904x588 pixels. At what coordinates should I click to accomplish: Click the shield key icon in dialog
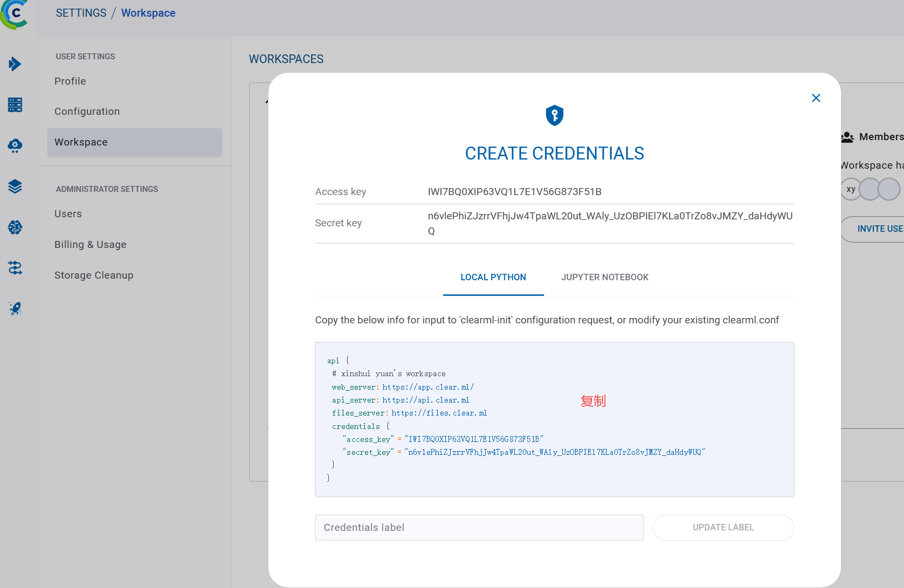[x=555, y=115]
